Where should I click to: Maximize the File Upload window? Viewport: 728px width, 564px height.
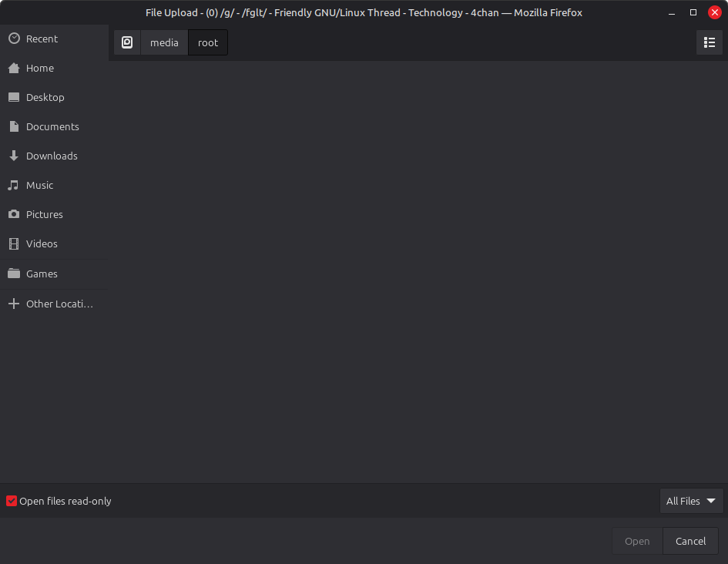693,12
